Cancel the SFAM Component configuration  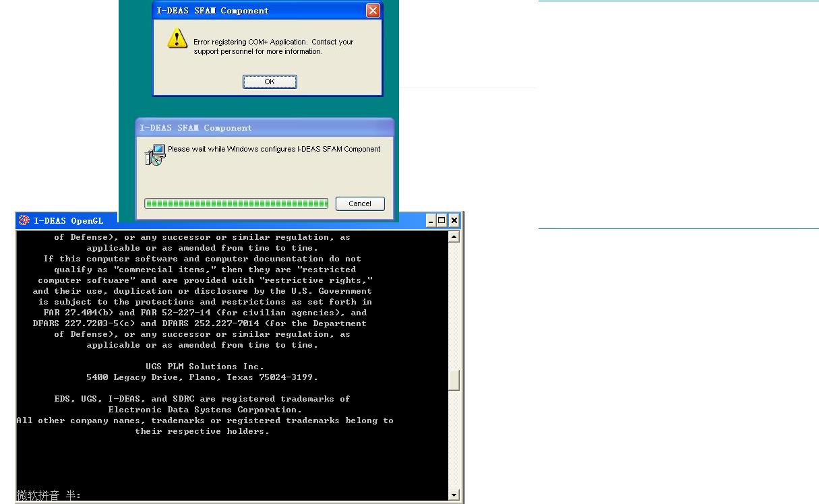[360, 203]
